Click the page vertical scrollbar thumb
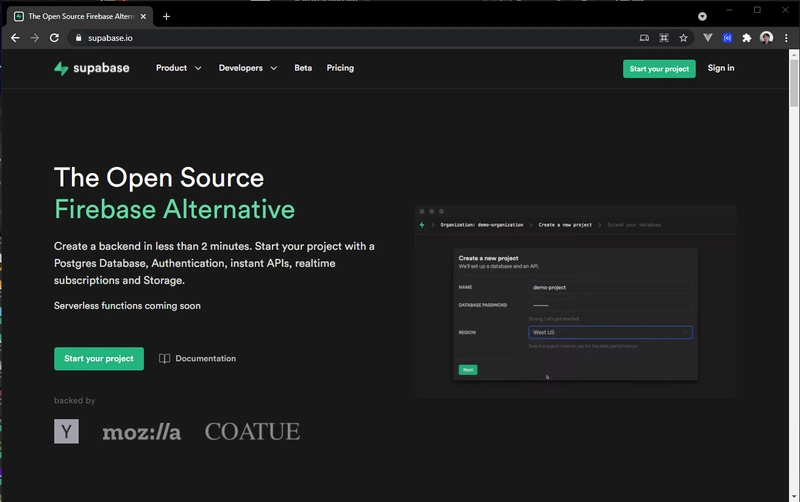The image size is (800, 502). pyautogui.click(x=794, y=83)
